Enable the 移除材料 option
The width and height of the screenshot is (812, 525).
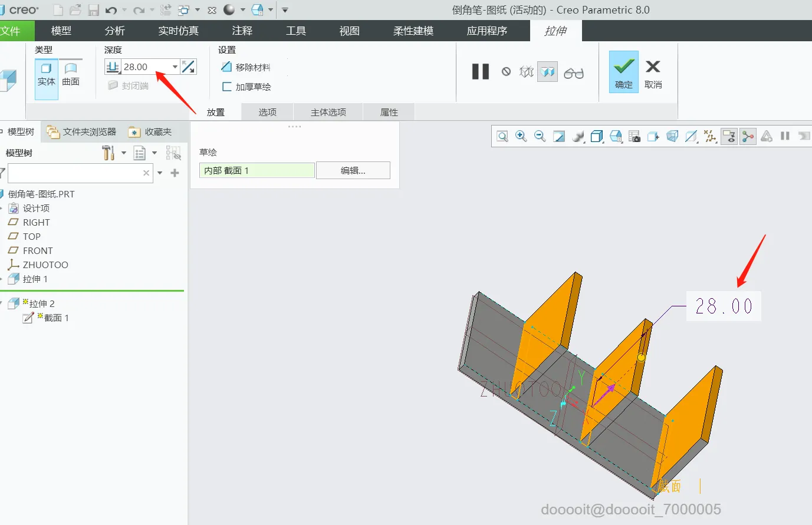[x=245, y=67]
